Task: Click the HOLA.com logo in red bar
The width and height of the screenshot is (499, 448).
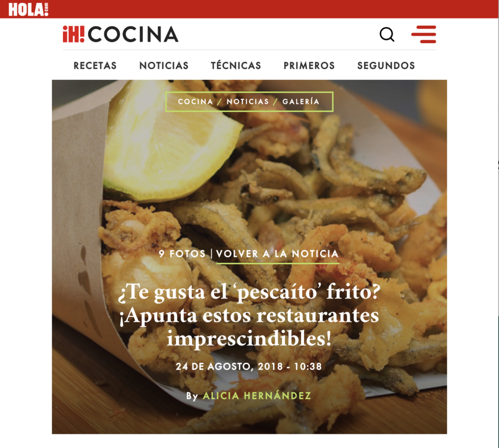Action: 28,9
